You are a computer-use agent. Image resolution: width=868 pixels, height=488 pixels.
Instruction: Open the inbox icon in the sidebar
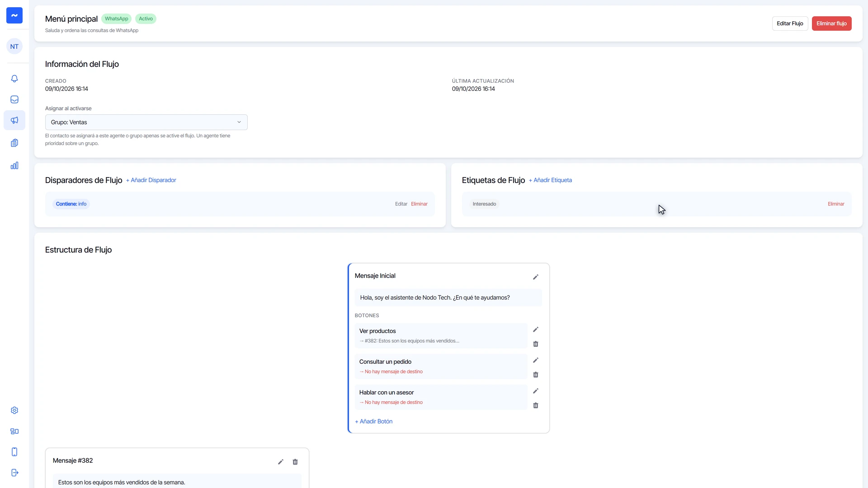[14, 99]
